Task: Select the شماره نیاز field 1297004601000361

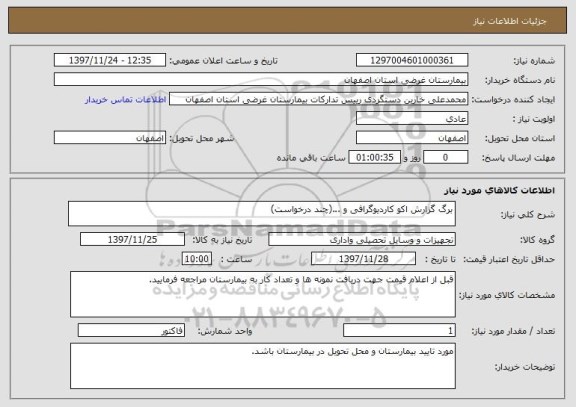Action: [x=412, y=60]
